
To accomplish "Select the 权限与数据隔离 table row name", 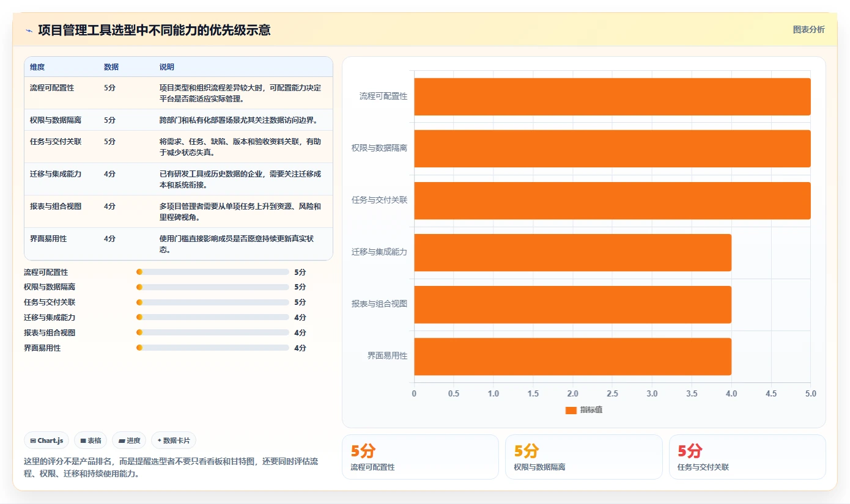I will (x=56, y=120).
